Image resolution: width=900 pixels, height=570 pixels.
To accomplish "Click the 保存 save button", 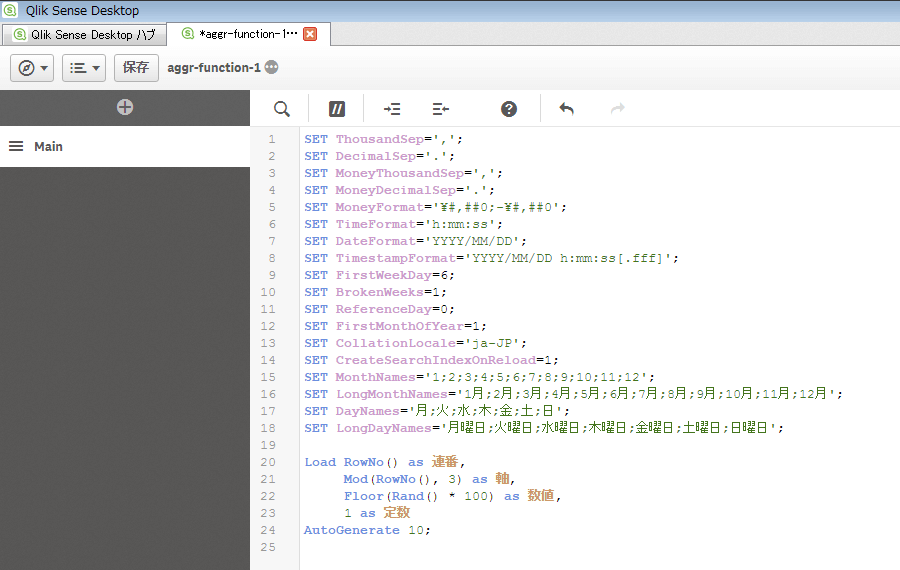I will 136,68.
